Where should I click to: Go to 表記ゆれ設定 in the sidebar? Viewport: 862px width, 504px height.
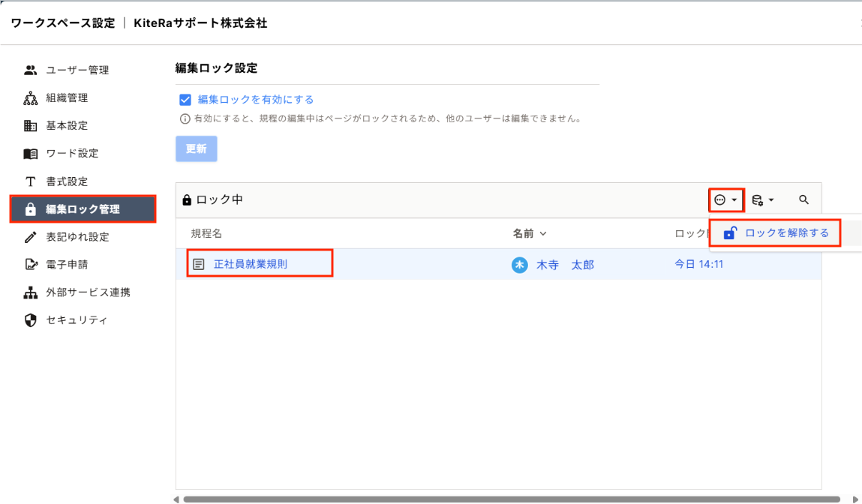pos(77,237)
